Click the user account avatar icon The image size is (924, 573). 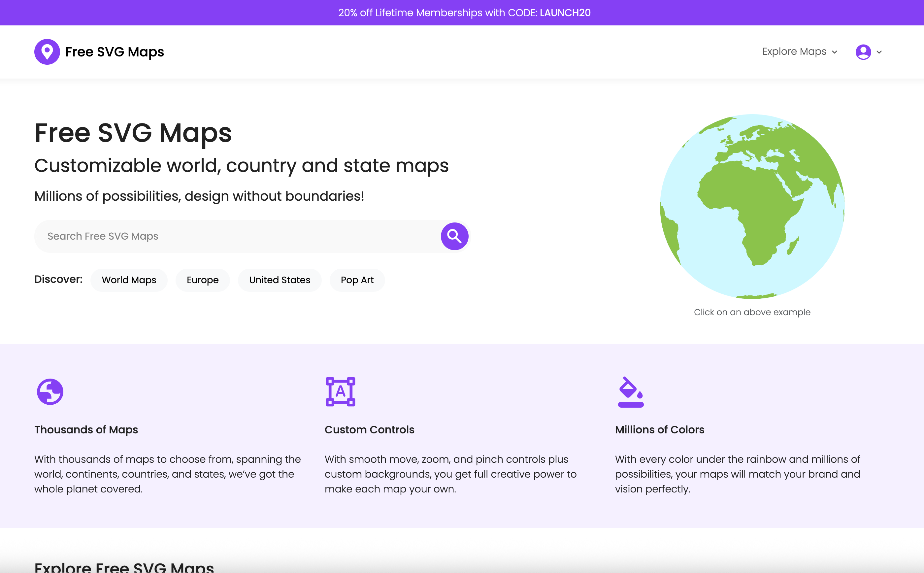coord(863,51)
